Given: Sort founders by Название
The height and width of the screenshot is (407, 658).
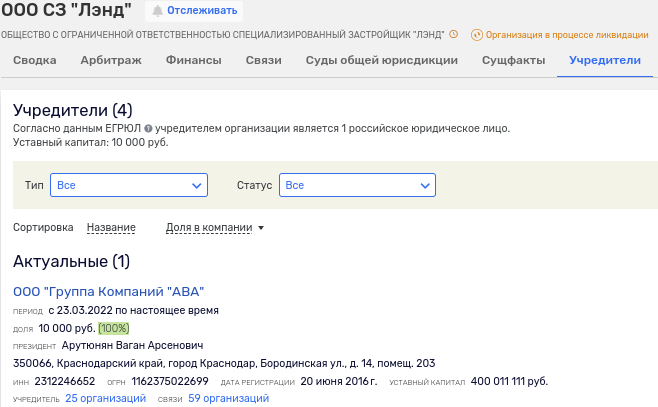Looking at the screenshot, I should coord(111,227).
